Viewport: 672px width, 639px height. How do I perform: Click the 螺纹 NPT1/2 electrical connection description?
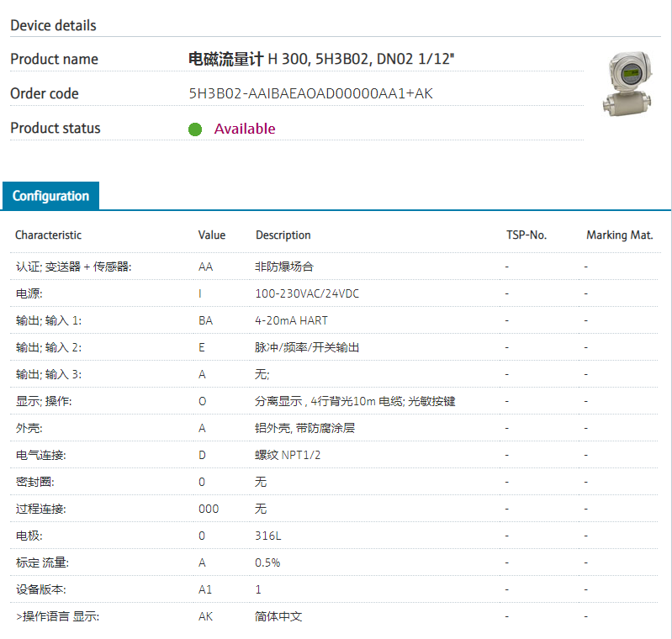pyautogui.click(x=288, y=455)
